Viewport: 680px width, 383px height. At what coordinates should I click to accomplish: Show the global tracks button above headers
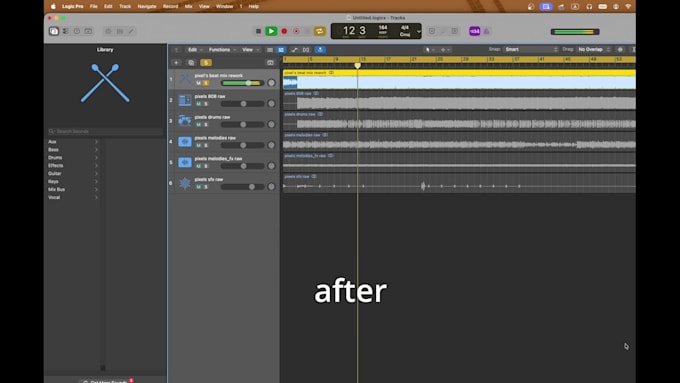coord(271,62)
